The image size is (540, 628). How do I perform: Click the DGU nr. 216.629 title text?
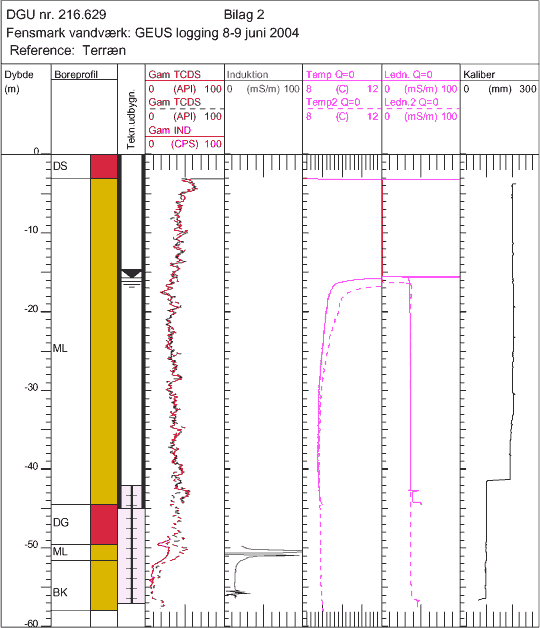point(56,15)
